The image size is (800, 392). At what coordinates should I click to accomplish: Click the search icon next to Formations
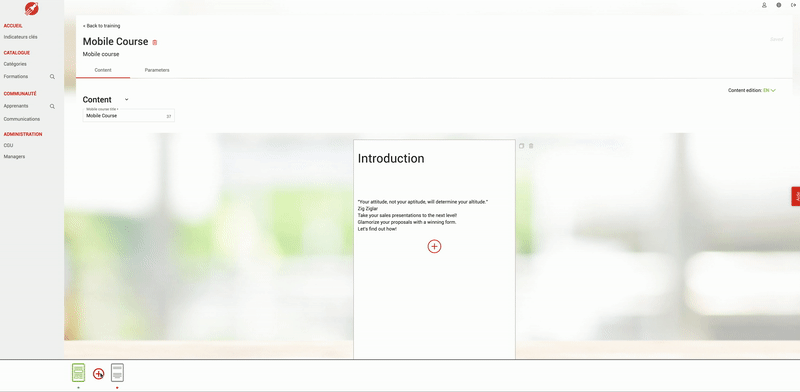(x=52, y=77)
